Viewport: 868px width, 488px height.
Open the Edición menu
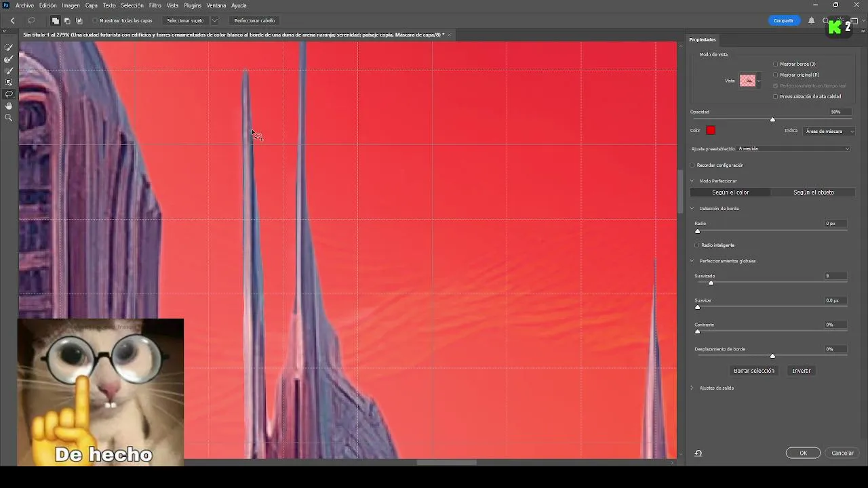(48, 5)
